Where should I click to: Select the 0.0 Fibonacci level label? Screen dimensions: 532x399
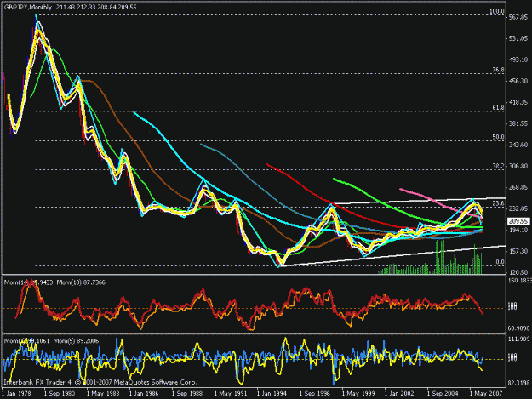pos(500,262)
